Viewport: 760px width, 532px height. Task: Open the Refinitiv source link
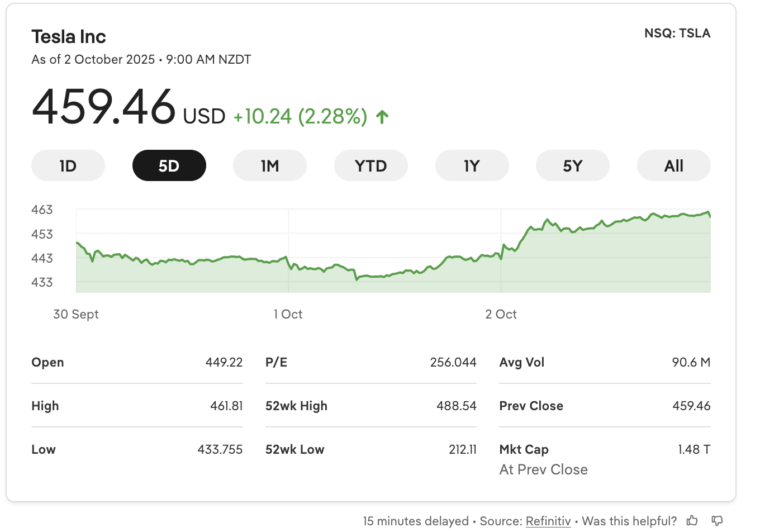tap(548, 521)
